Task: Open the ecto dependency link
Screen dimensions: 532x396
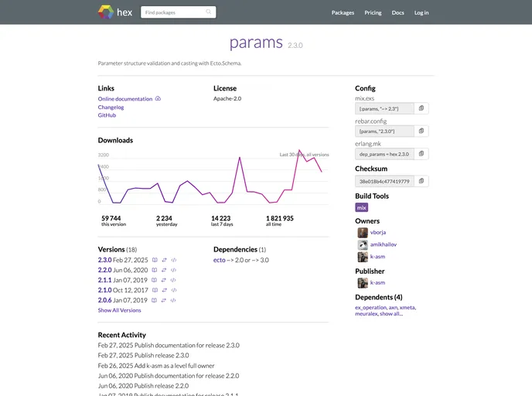Action: tap(219, 260)
